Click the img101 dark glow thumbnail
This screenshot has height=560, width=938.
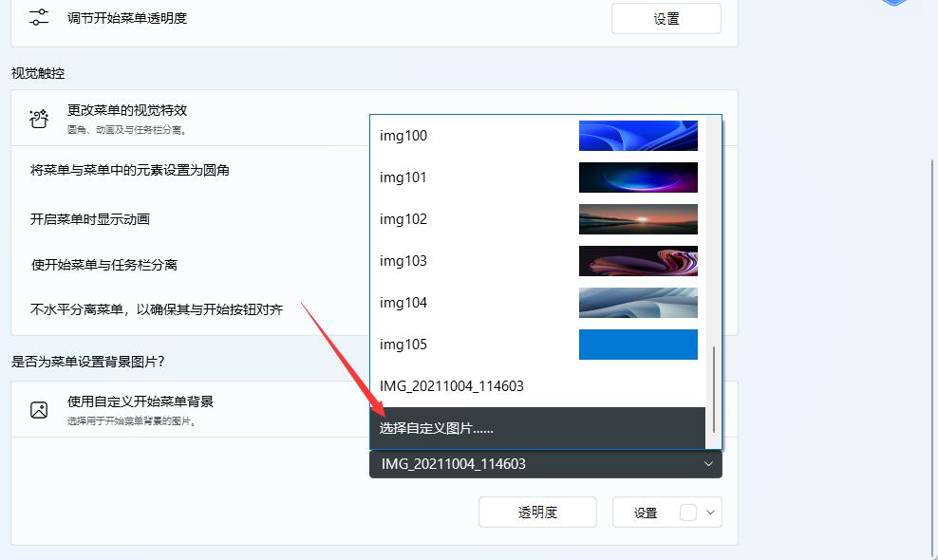[638, 177]
